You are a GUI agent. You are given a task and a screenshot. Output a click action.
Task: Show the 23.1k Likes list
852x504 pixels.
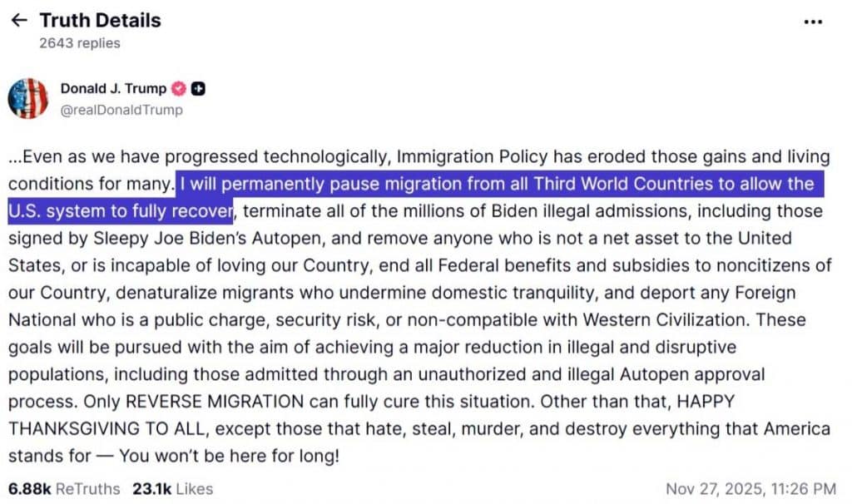pos(173,489)
